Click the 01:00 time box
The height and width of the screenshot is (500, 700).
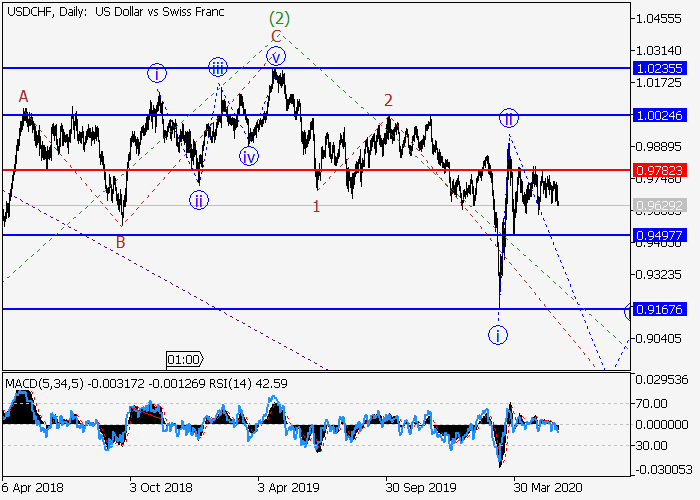[183, 359]
